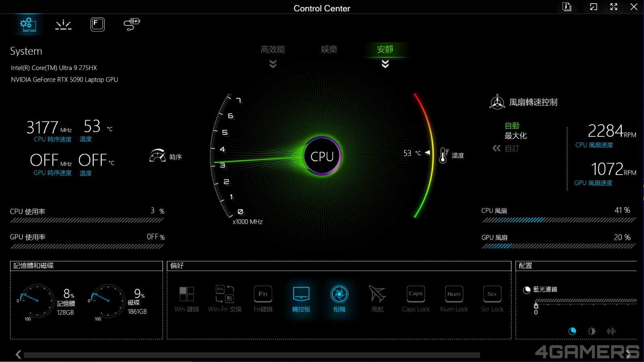Click the 3177 MHz CPU clock reading
This screenshot has height=362, width=644.
click(49, 128)
